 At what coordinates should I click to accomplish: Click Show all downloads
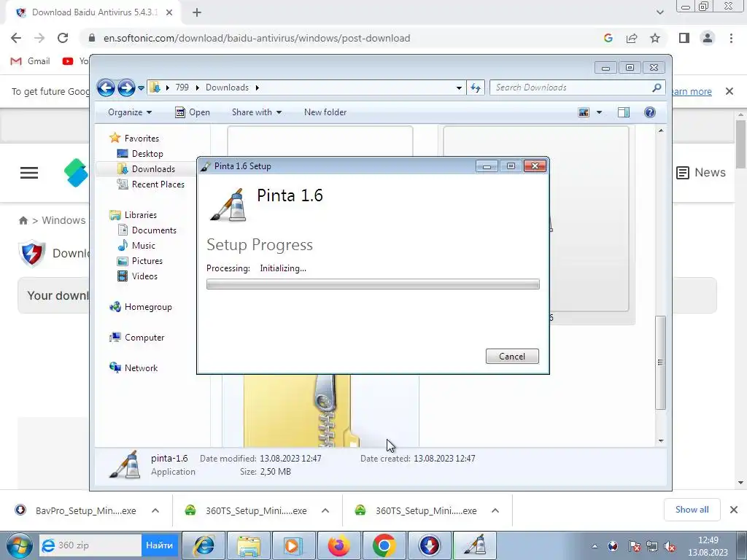692,510
